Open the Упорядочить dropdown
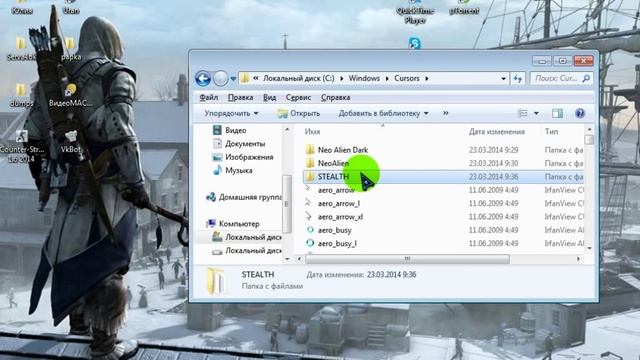This screenshot has height=360, width=640. 231,113
